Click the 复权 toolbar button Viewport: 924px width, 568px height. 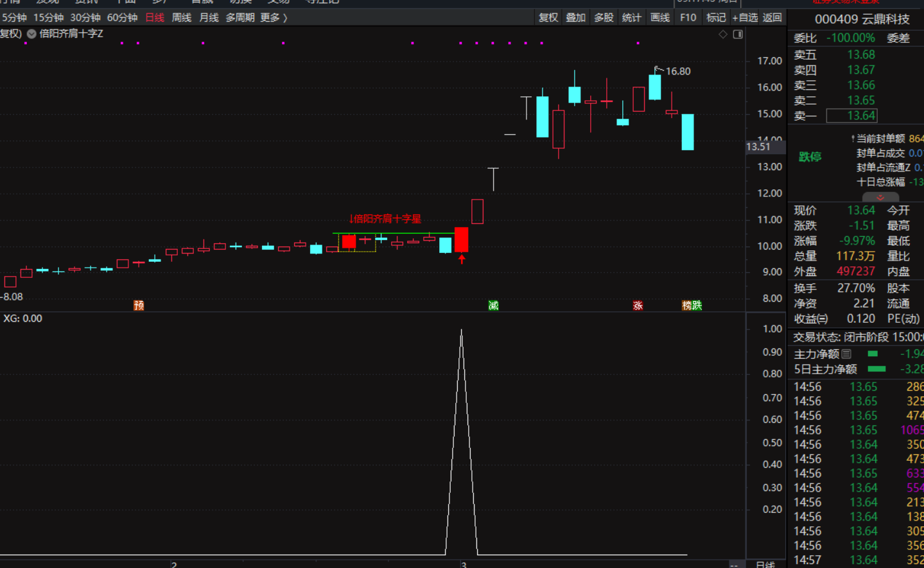pos(548,17)
